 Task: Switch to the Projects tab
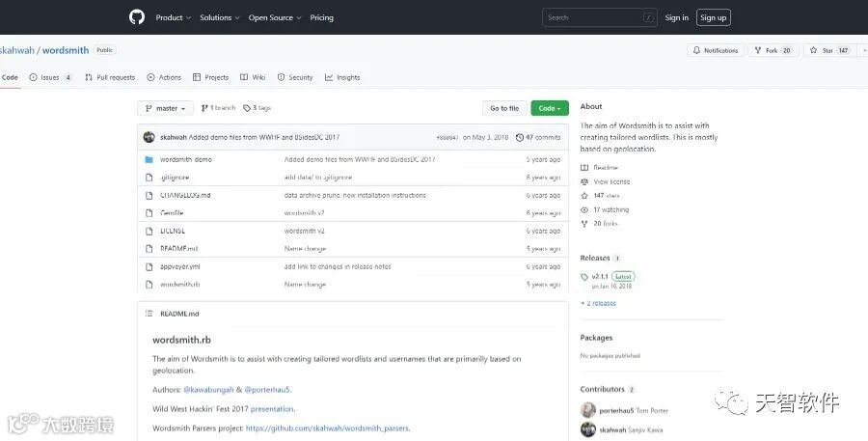tap(210, 77)
